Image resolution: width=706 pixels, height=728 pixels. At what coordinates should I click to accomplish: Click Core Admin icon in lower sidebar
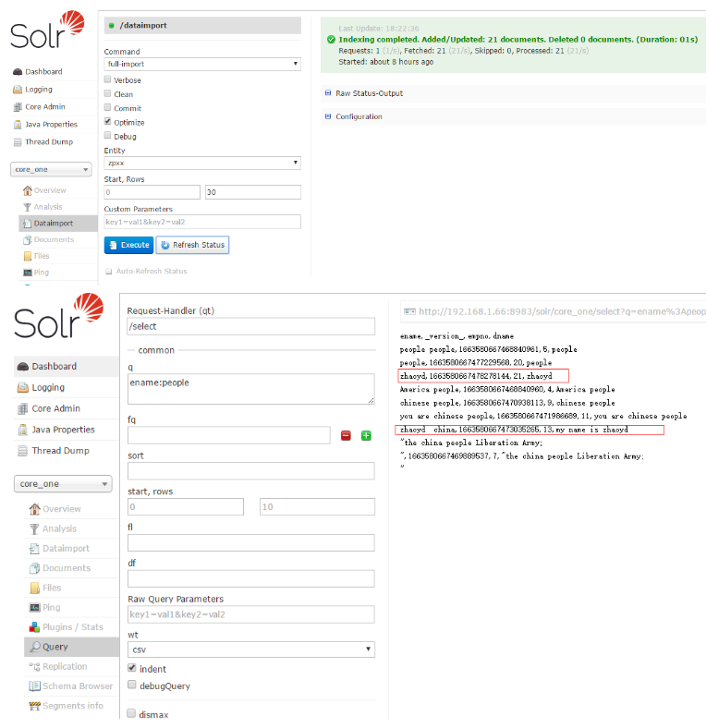(x=23, y=409)
